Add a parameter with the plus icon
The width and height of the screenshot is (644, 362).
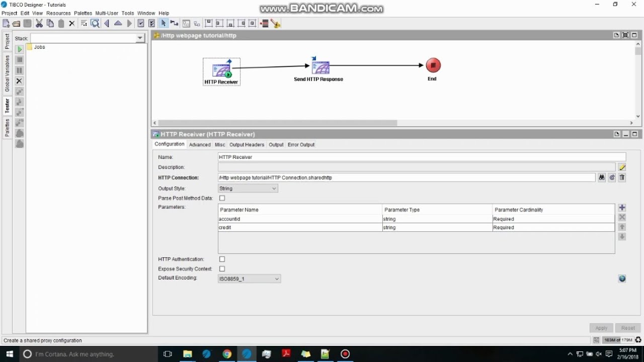coord(622,208)
